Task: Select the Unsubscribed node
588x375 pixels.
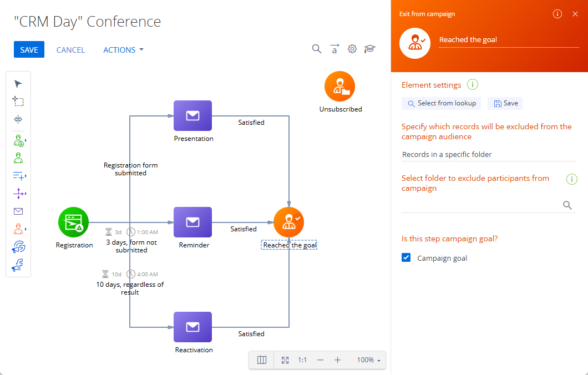Action: coord(339,87)
